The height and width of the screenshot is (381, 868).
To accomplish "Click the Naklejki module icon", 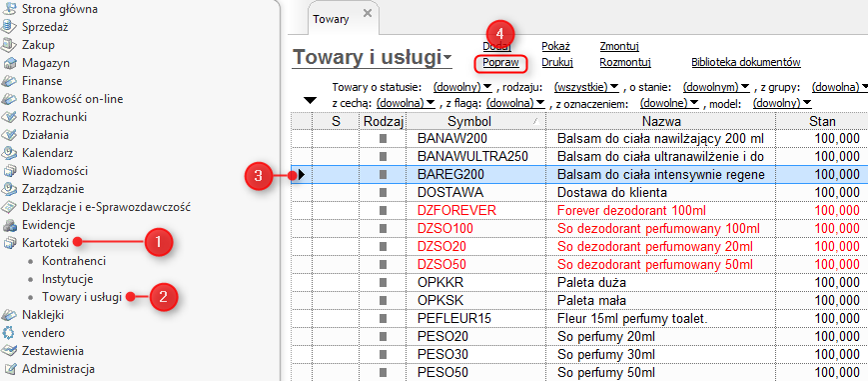I will 9,315.
